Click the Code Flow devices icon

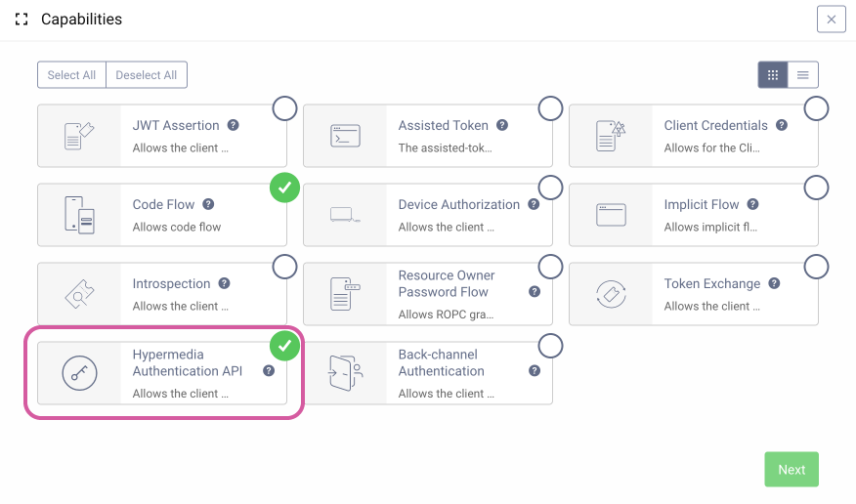pos(79,215)
